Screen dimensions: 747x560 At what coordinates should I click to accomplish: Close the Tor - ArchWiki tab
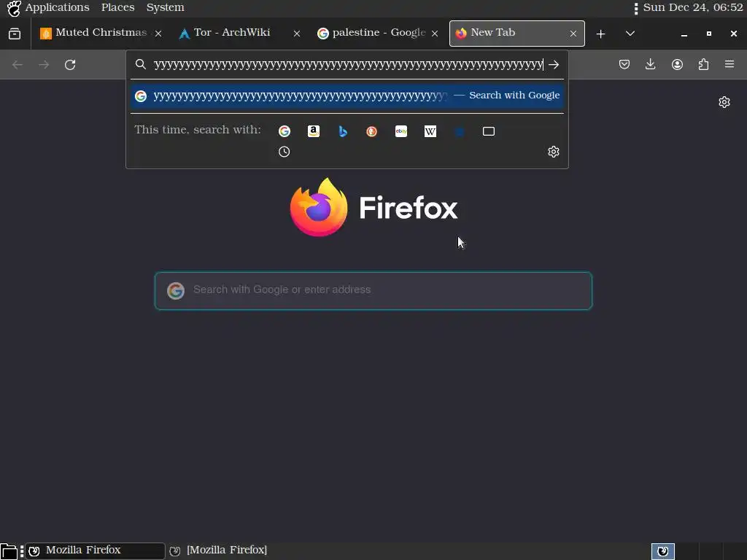pyautogui.click(x=297, y=34)
